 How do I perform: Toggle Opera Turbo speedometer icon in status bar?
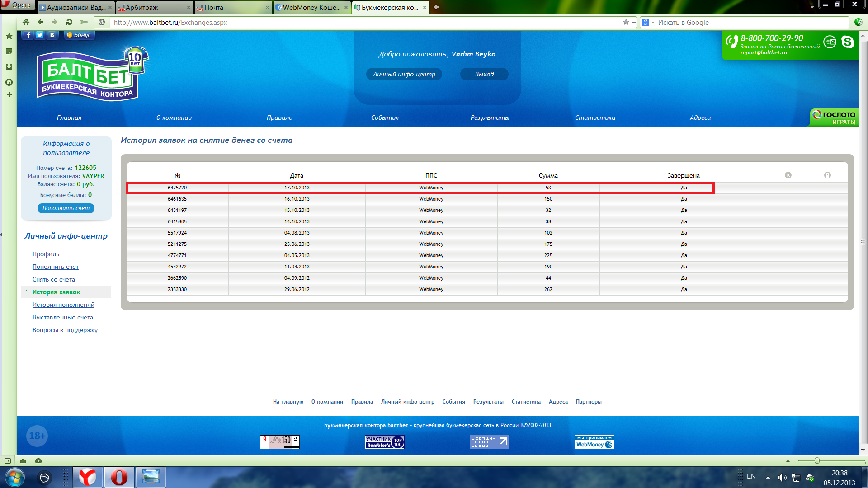[38, 461]
